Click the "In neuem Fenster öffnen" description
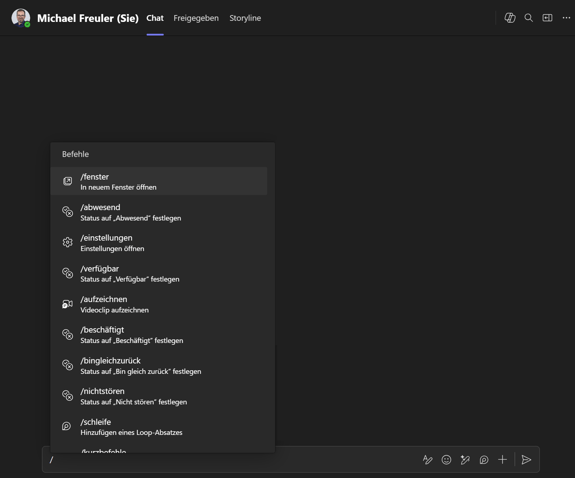Image resolution: width=575 pixels, height=478 pixels. (118, 187)
